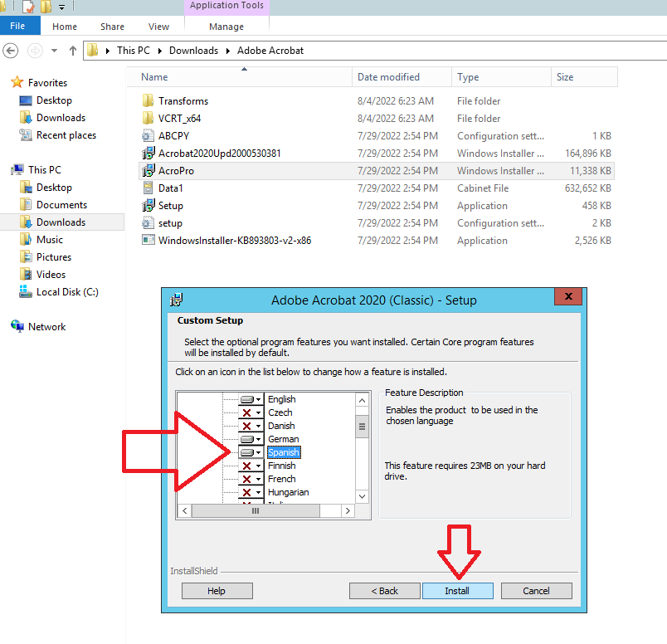Open Recent places in Favorites
Viewport: 667px width, 644px height.
(66, 135)
